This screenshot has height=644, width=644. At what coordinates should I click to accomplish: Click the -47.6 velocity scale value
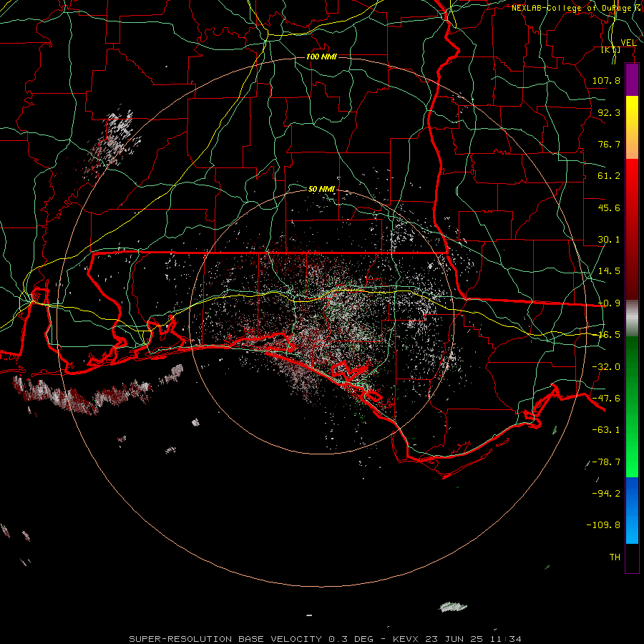tap(606, 399)
